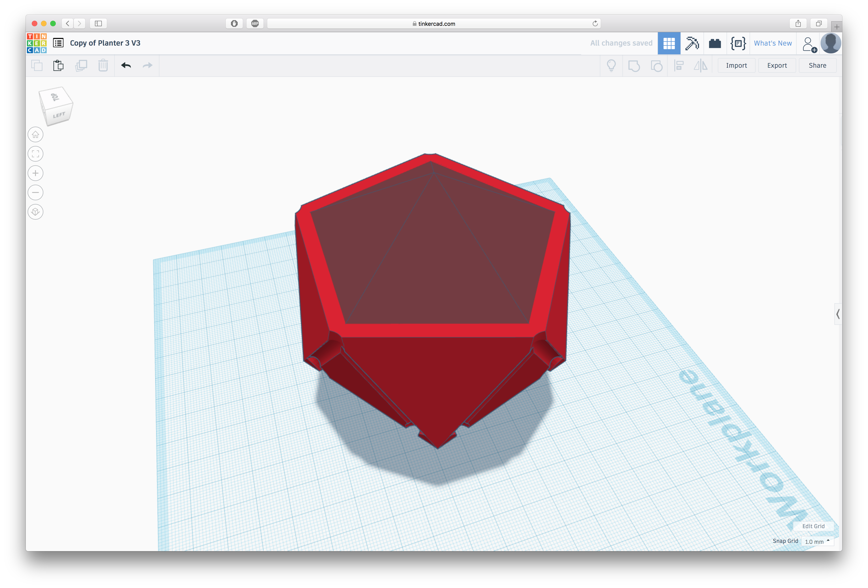Click the Tinkercad logo
868x588 pixels.
[37, 43]
